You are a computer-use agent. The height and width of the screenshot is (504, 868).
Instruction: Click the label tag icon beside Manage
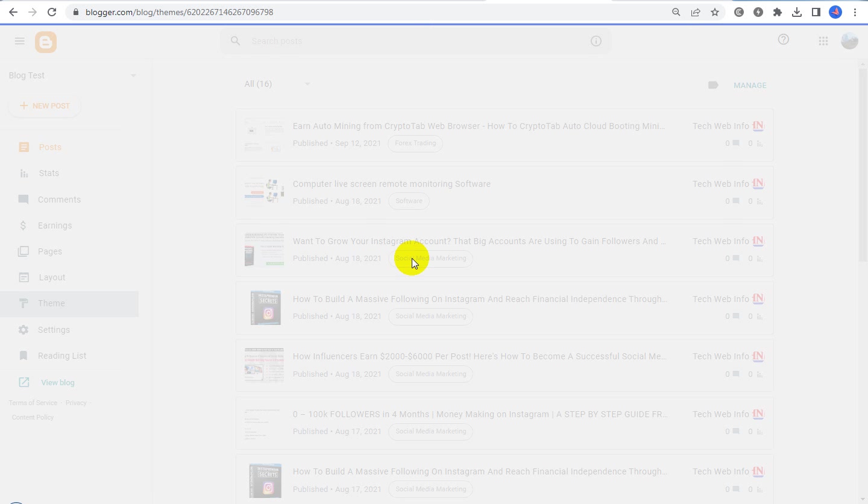(x=713, y=85)
